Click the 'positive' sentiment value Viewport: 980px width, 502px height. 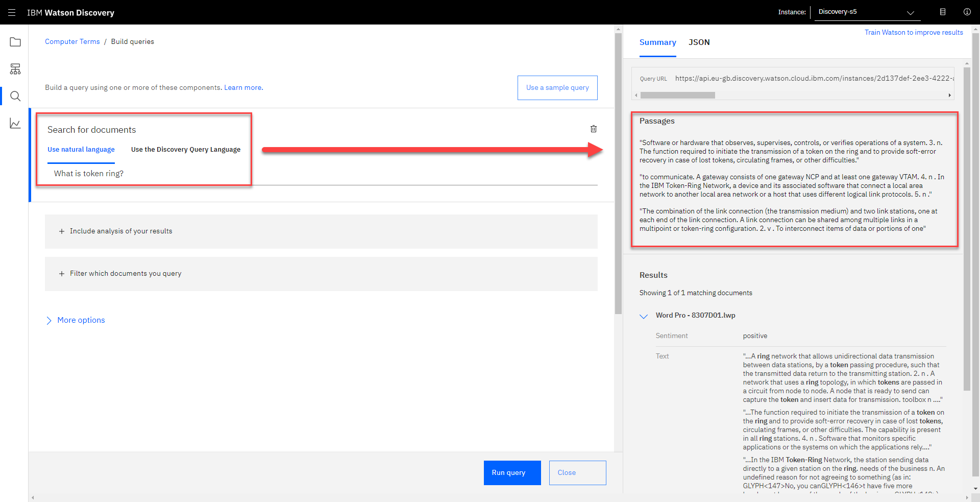click(x=755, y=336)
